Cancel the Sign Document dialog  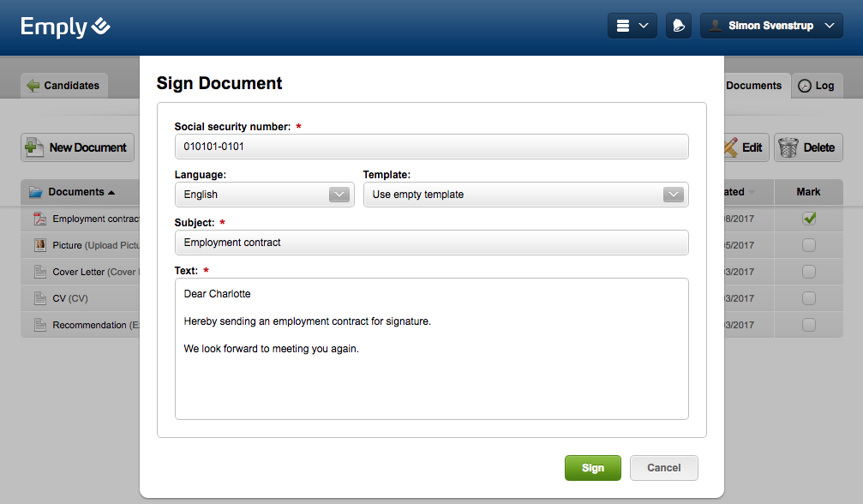click(x=663, y=468)
